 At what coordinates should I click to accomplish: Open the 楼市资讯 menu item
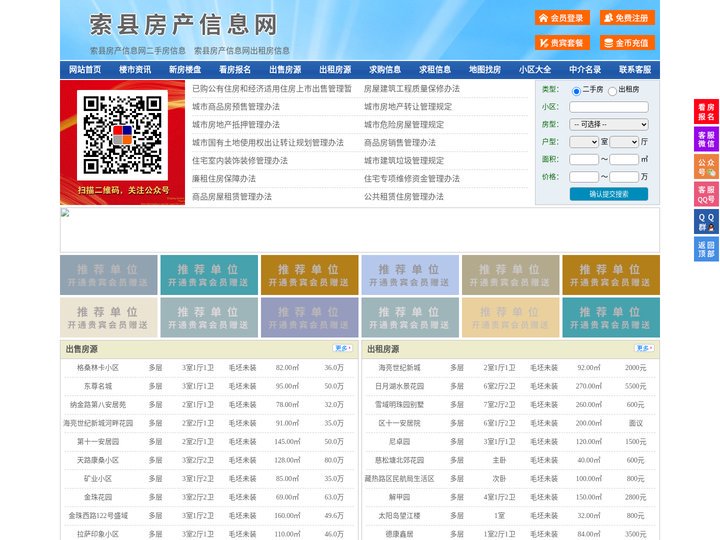[x=135, y=70]
